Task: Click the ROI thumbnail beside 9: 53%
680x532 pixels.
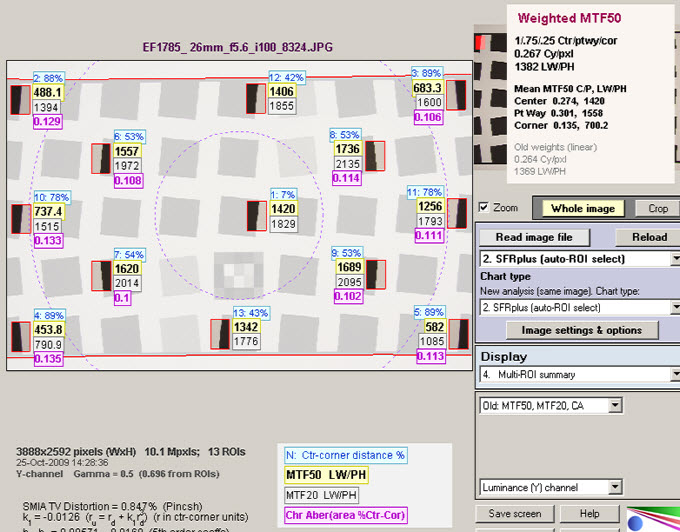Action: coord(376,274)
